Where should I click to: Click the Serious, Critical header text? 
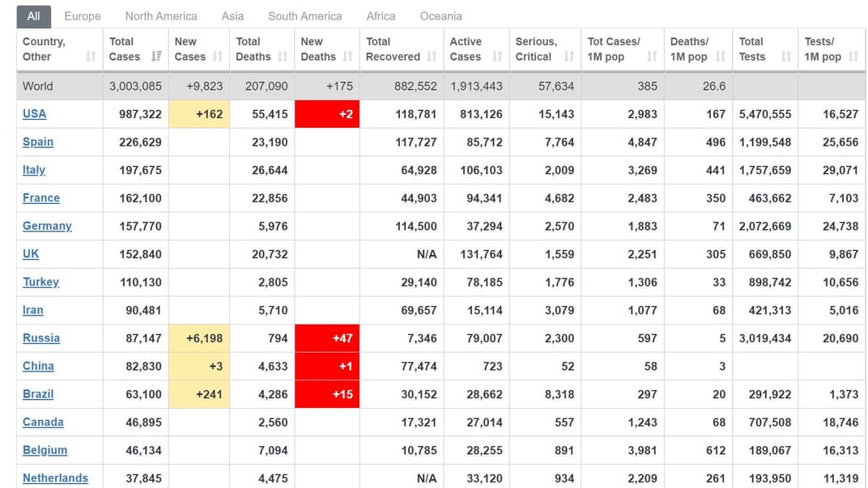tap(536, 49)
